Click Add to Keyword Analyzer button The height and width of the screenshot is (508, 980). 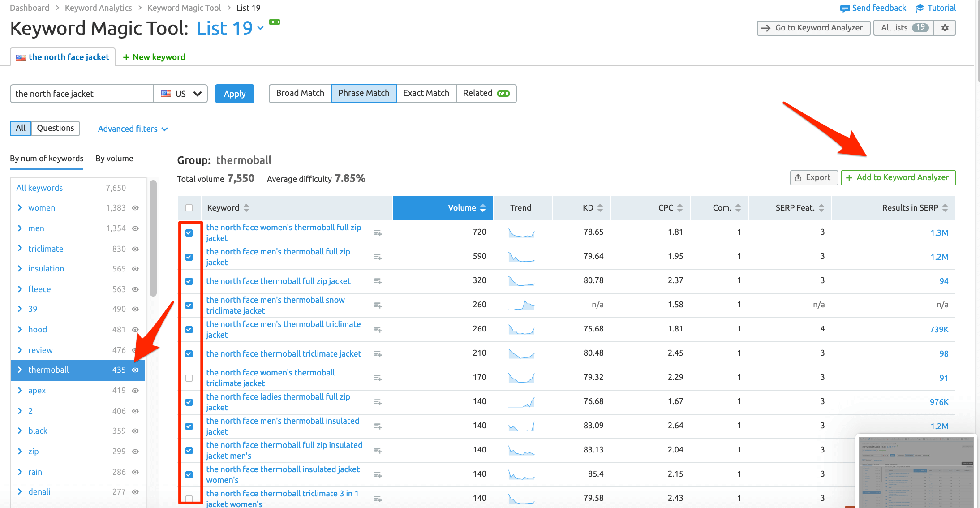[898, 177]
